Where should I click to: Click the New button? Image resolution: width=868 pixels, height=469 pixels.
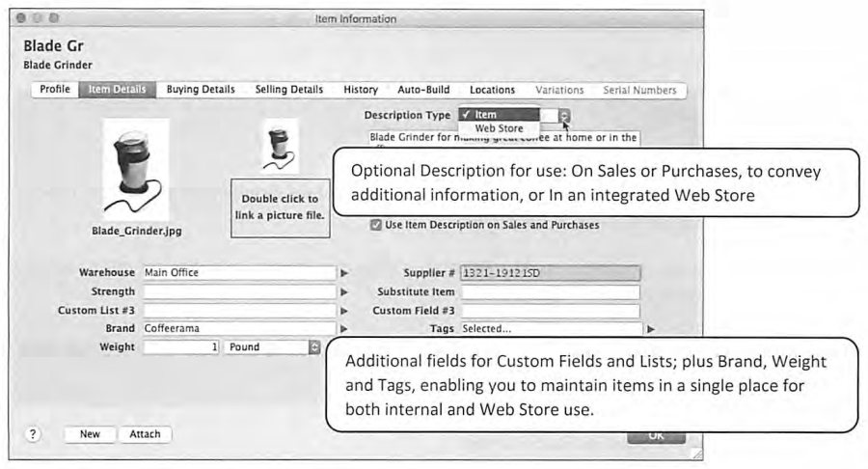pyautogui.click(x=90, y=434)
